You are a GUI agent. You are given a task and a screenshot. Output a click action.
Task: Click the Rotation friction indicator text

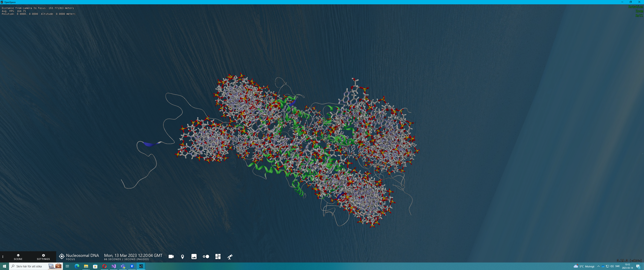pyautogui.click(x=636, y=7)
